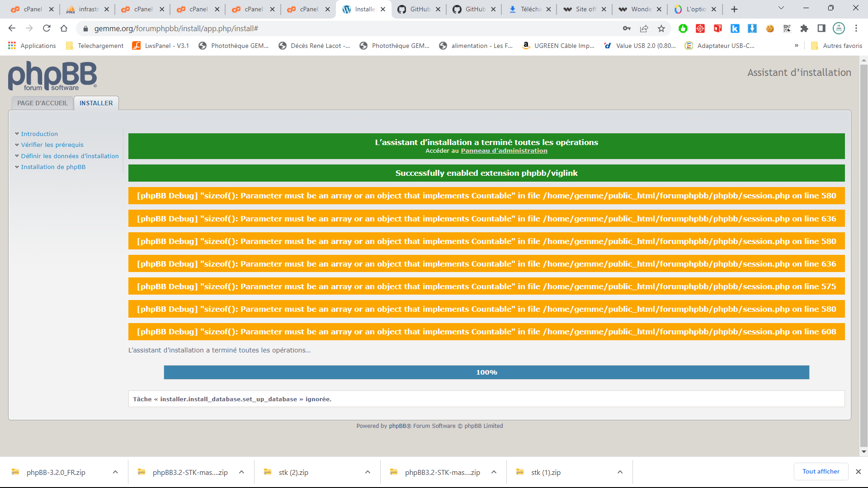Open the Autres favoris bookmarks folder

coord(837,46)
